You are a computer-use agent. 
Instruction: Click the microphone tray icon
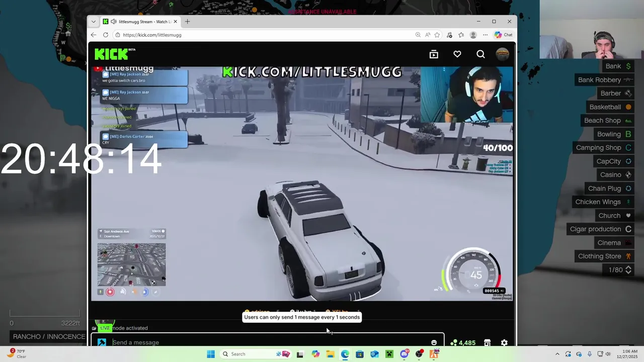click(x=590, y=354)
